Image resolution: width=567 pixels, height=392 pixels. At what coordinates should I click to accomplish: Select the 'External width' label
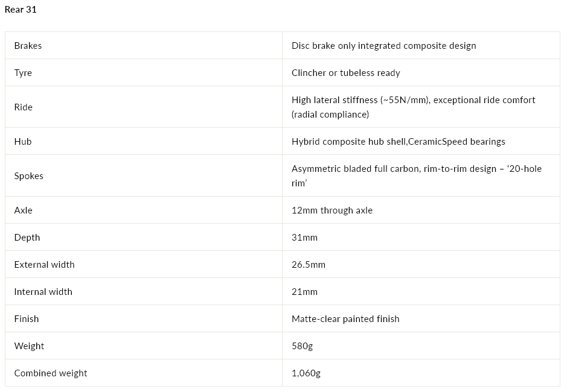click(44, 265)
